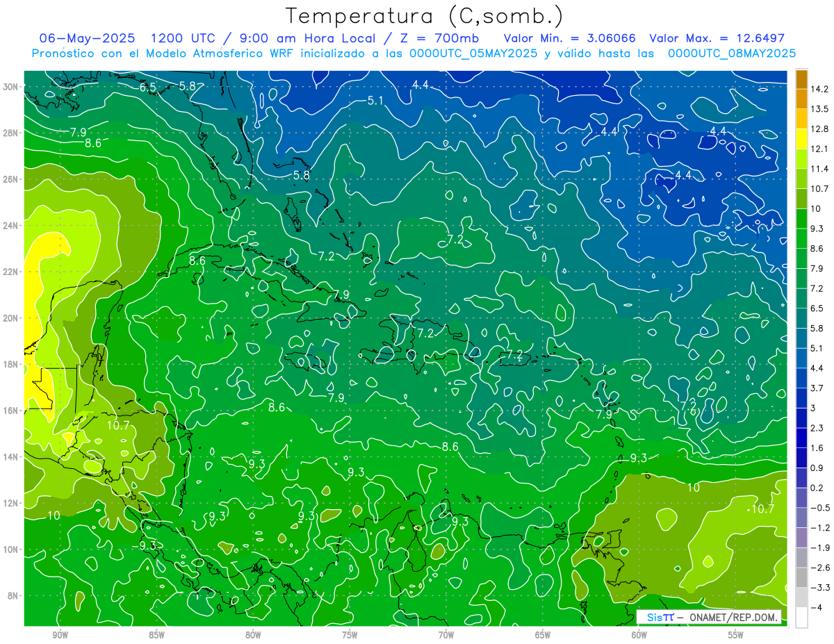This screenshot has height=644, width=834.
Task: Click the 16N latitude axis label
Action: point(11,411)
